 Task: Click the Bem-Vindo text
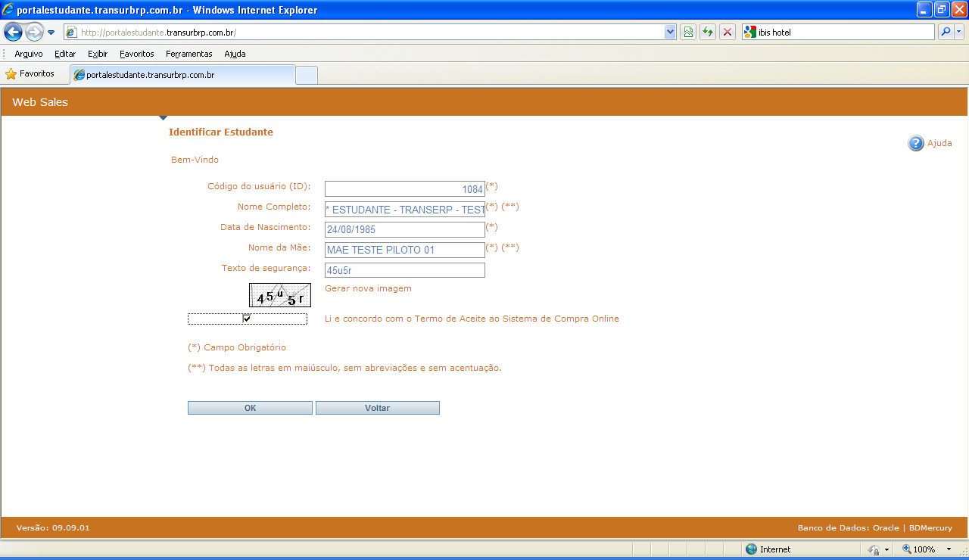(x=195, y=160)
